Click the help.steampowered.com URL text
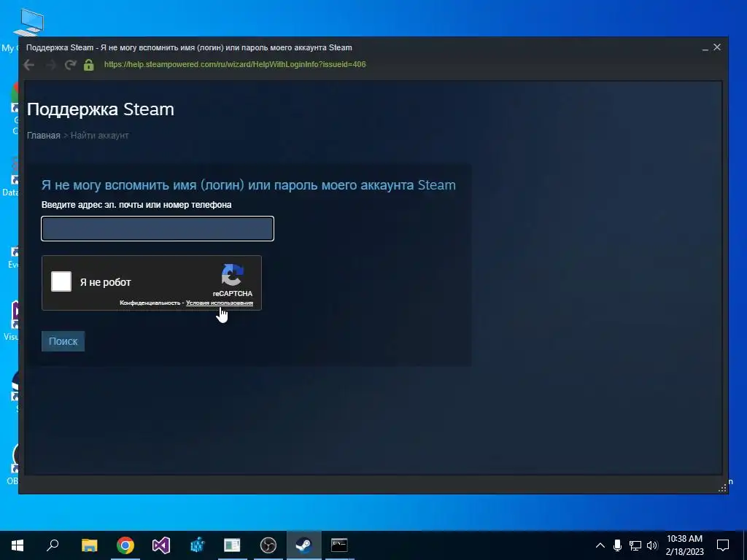Screen dimensions: 747x560 pyautogui.click(x=235, y=64)
